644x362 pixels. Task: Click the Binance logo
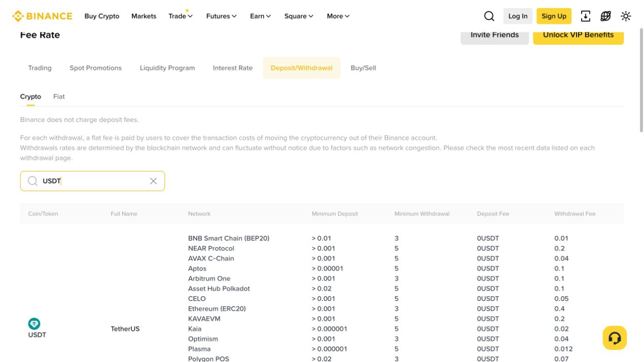pyautogui.click(x=43, y=16)
